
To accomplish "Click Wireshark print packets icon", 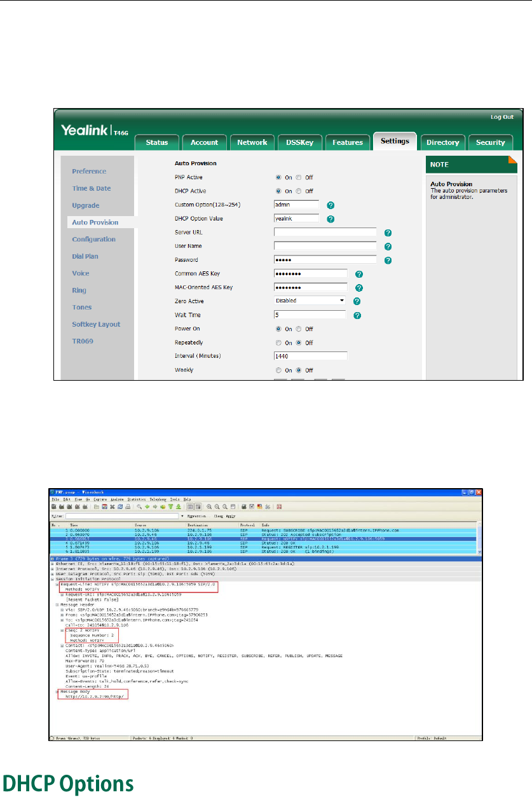I will [x=128, y=507].
